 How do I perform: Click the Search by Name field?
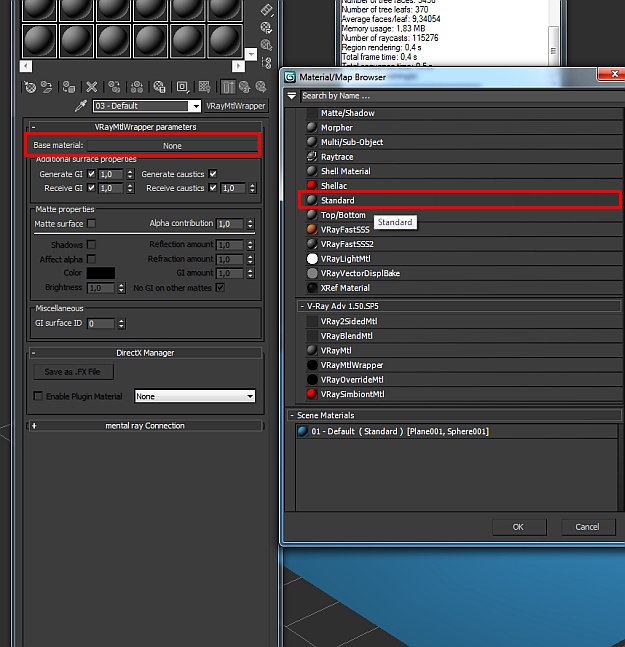click(x=462, y=96)
